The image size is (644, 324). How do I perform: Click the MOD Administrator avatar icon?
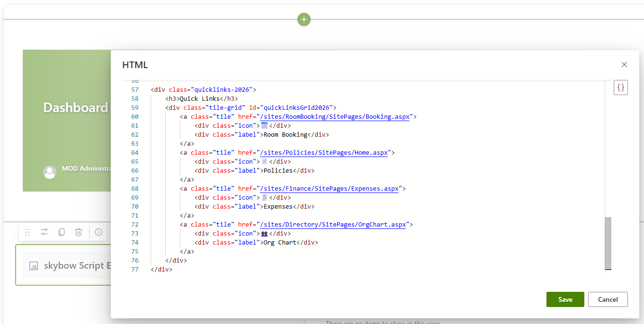pyautogui.click(x=50, y=172)
